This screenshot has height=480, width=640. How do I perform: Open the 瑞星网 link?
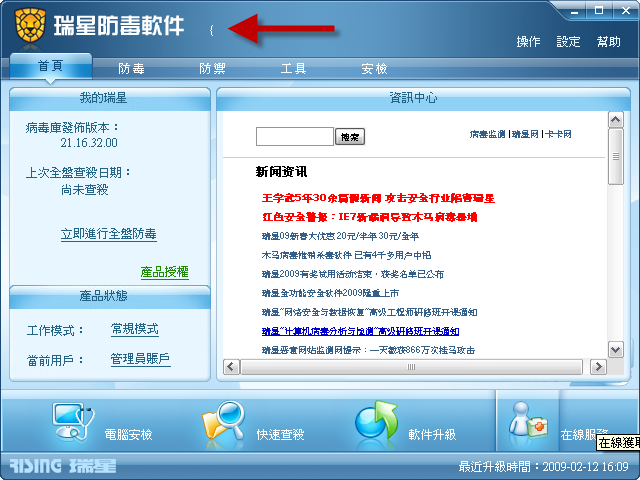tap(525, 134)
